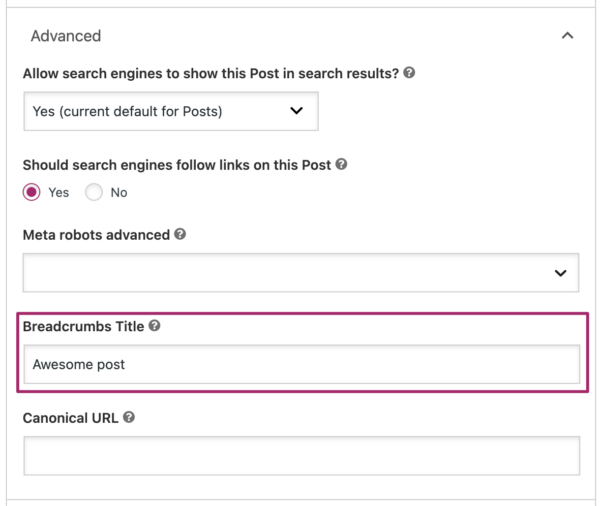Click the help icon beside Meta robots advanced
The width and height of the screenshot is (600, 506).
coord(180,235)
